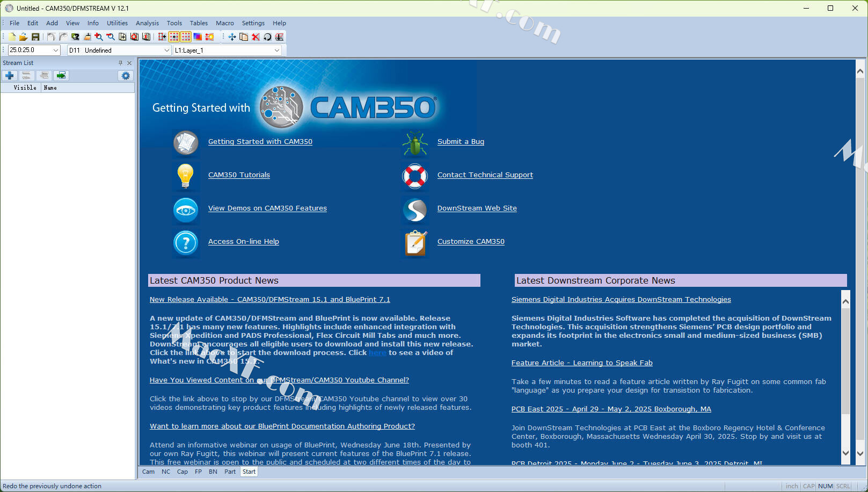Click the Submit a Bug link
The image size is (868, 492).
461,142
